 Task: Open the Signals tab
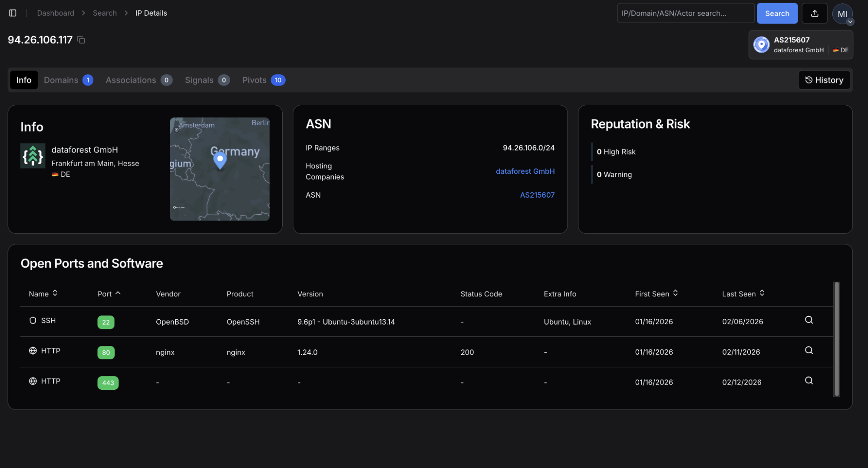coord(207,80)
